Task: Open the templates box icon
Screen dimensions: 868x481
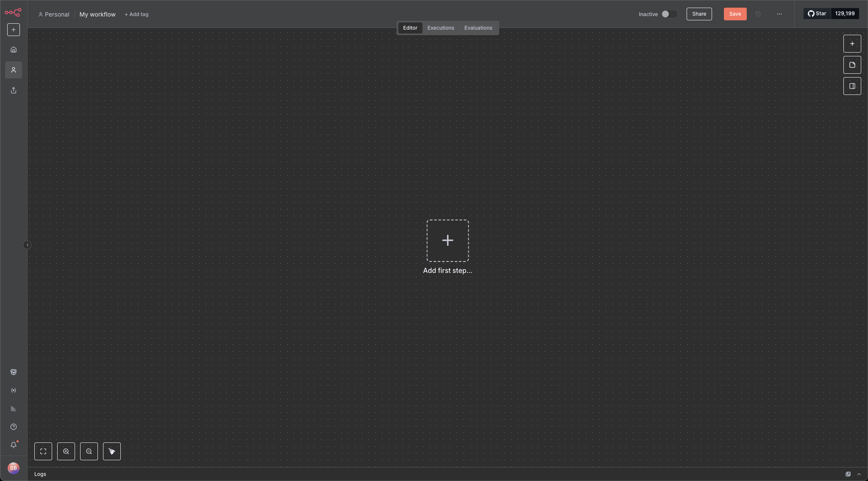Action: pyautogui.click(x=14, y=372)
